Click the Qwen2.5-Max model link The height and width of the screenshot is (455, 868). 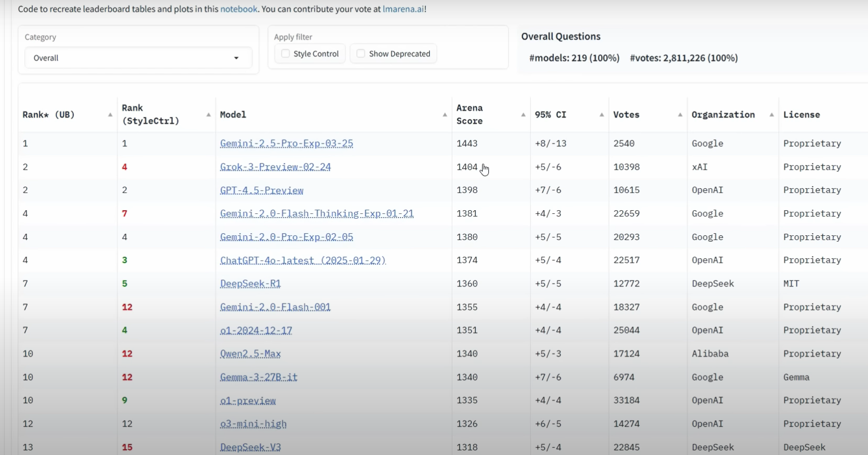pos(250,354)
